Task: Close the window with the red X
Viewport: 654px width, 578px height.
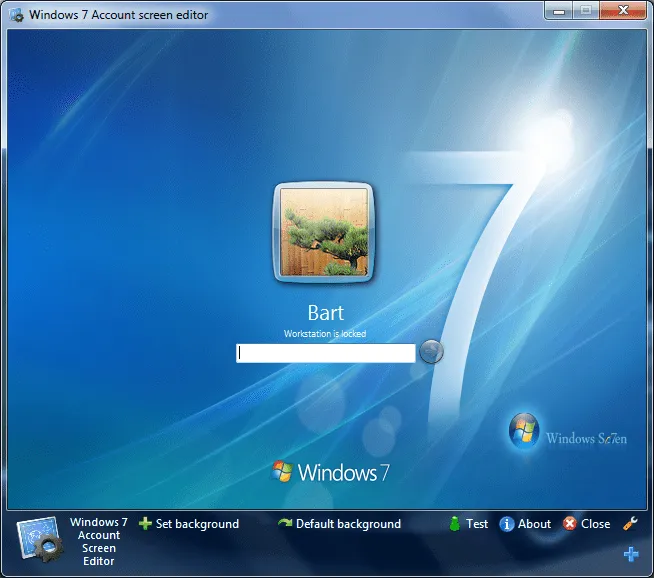Action: pos(623,11)
